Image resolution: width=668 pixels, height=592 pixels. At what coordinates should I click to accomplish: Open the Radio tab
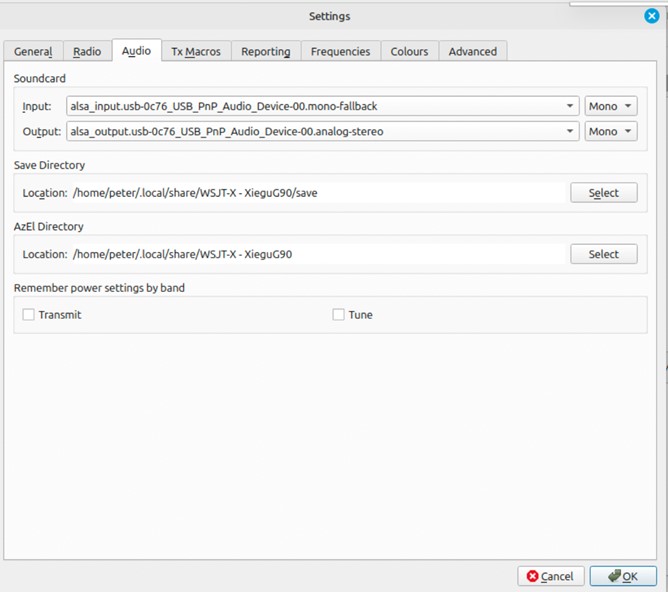(87, 51)
